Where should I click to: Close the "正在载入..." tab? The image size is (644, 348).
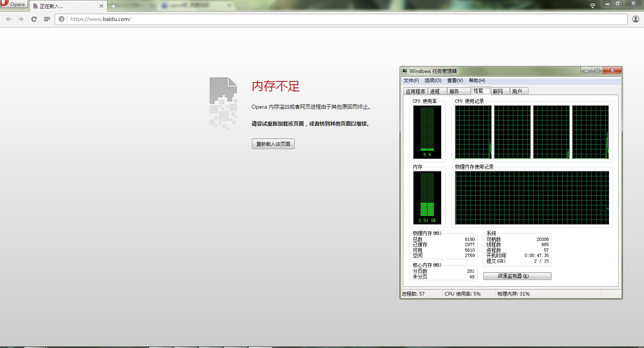point(101,6)
